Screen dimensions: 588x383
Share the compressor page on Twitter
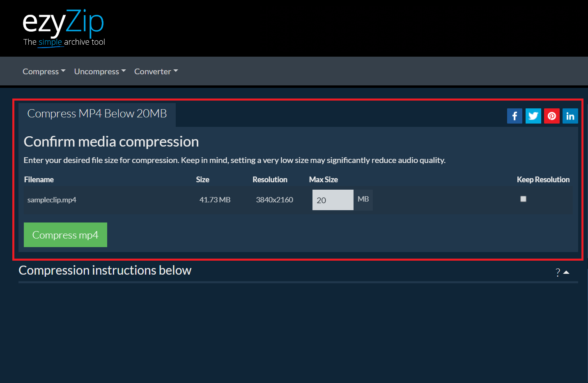pos(533,116)
